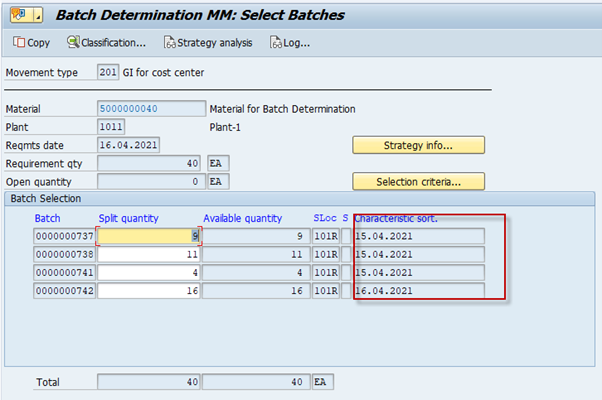Click the Total split quantity field
This screenshot has width=602, height=400.
[x=149, y=382]
